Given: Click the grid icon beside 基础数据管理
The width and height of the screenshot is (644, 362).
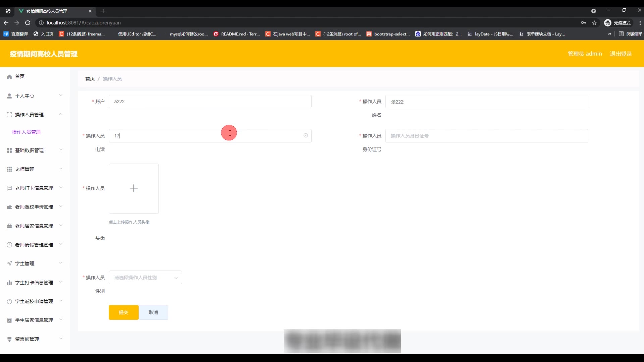Looking at the screenshot, I should point(9,150).
